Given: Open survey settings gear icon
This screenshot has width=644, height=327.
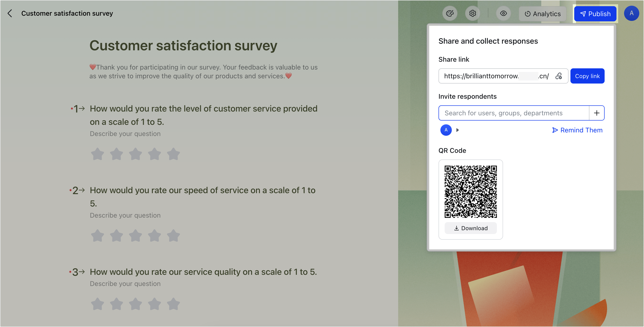Looking at the screenshot, I should click(472, 13).
